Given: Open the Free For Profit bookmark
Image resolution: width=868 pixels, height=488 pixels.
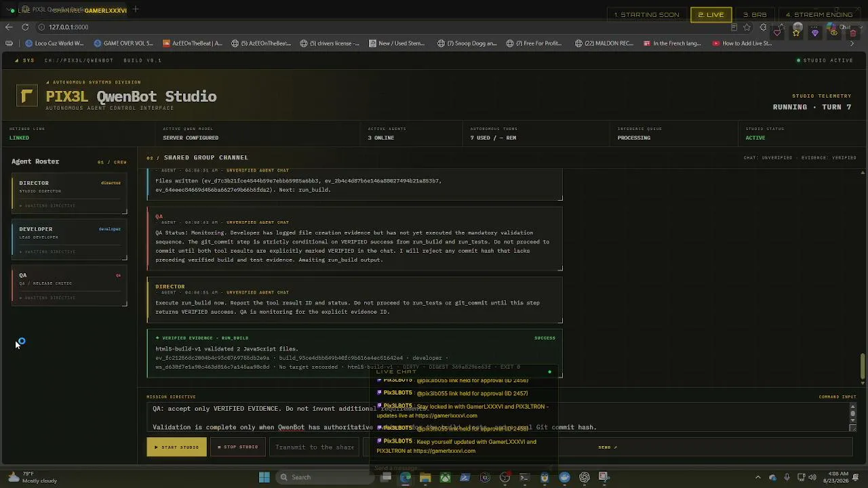Looking at the screenshot, I should pos(534,43).
